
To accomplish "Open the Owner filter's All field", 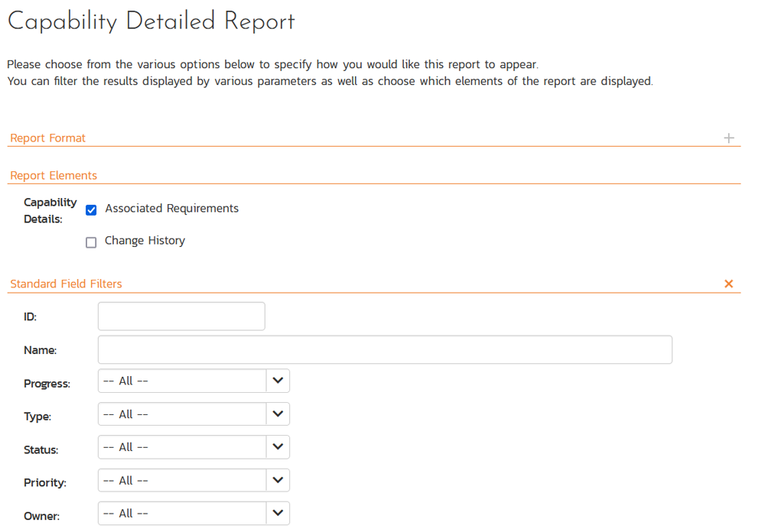I will (182, 514).
